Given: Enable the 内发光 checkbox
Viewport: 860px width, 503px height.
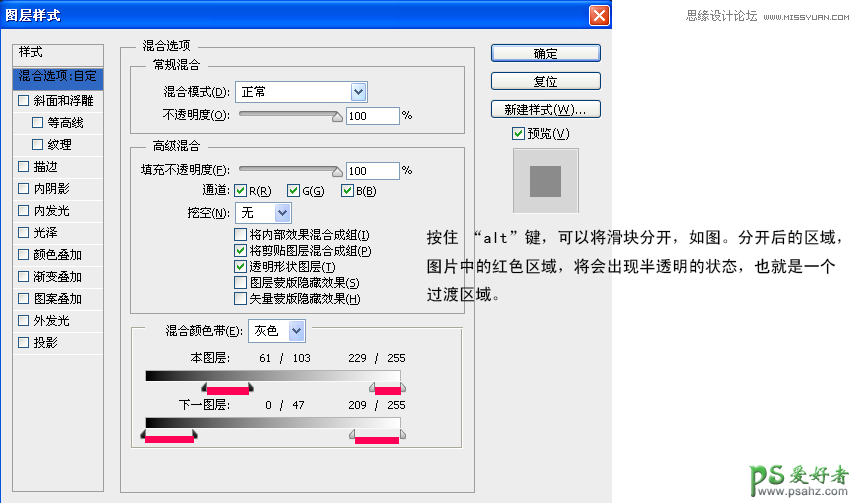Looking at the screenshot, I should pos(24,210).
